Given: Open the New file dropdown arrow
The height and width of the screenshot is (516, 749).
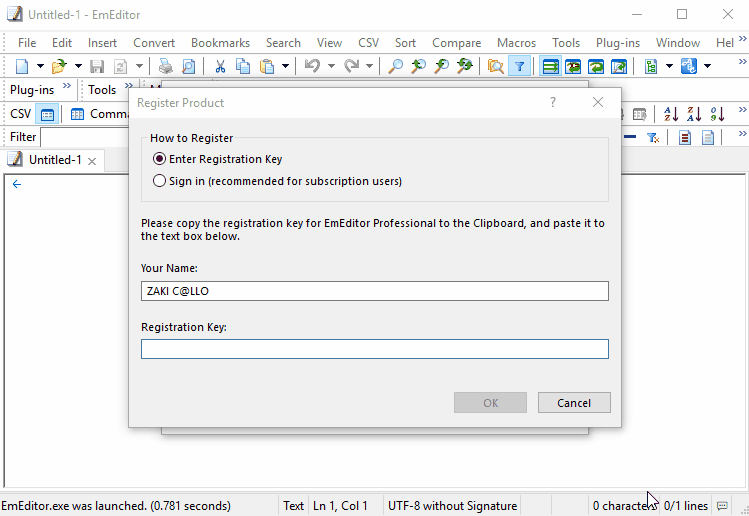Looking at the screenshot, I should (41, 66).
